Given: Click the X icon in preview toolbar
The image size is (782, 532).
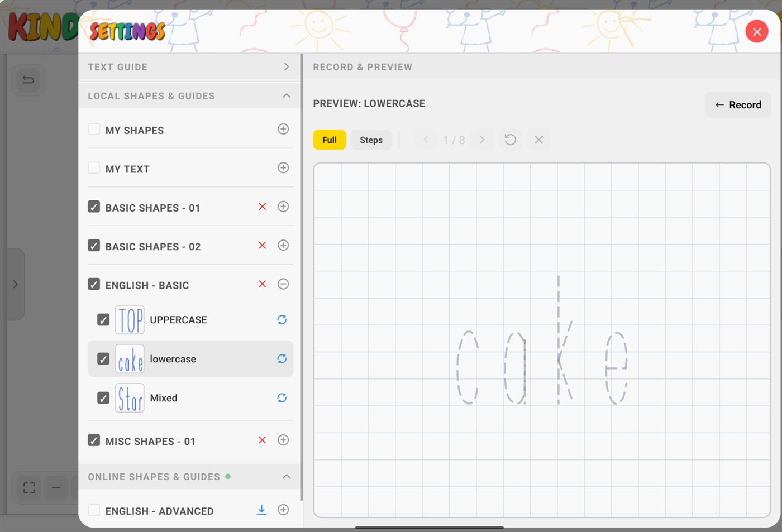Looking at the screenshot, I should 538,140.
